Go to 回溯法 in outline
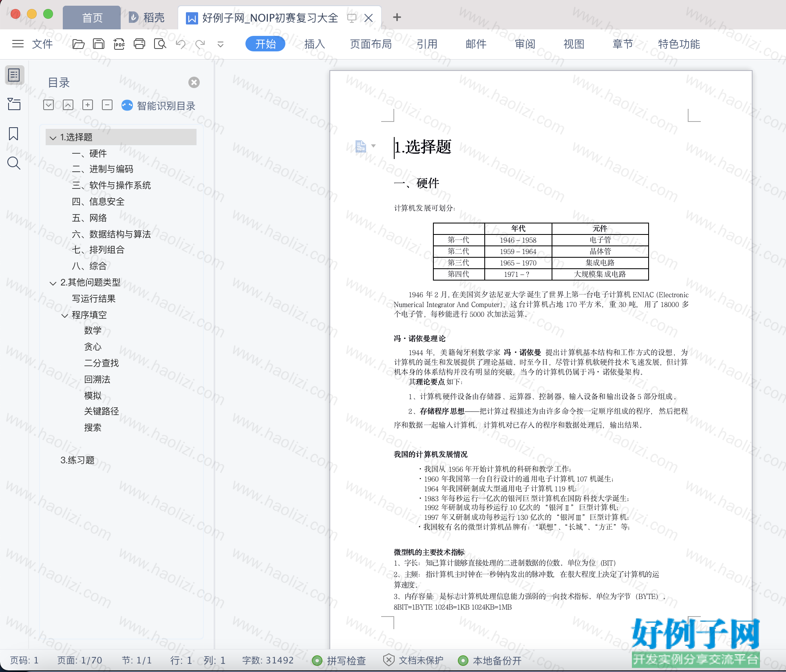The image size is (786, 672). (x=97, y=379)
